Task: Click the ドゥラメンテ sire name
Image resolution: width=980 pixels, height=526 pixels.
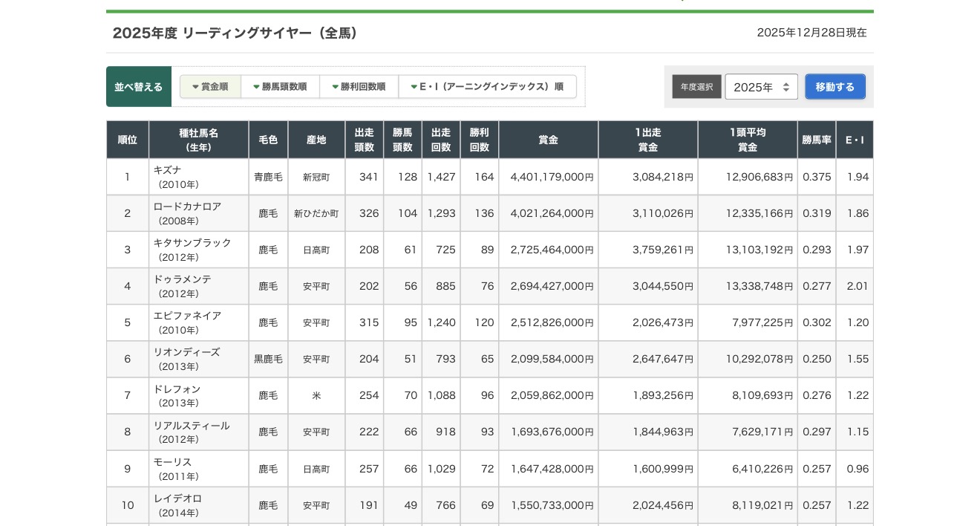Action: click(x=183, y=279)
